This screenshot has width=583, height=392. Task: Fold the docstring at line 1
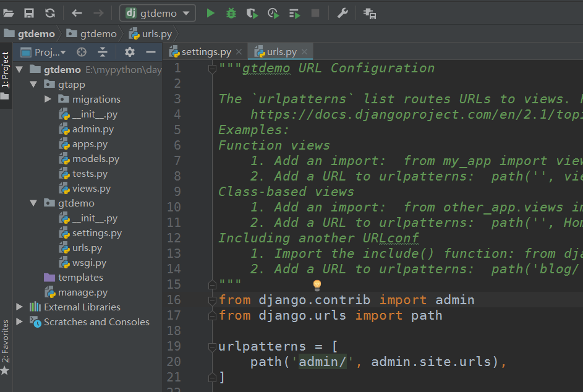tap(211, 68)
